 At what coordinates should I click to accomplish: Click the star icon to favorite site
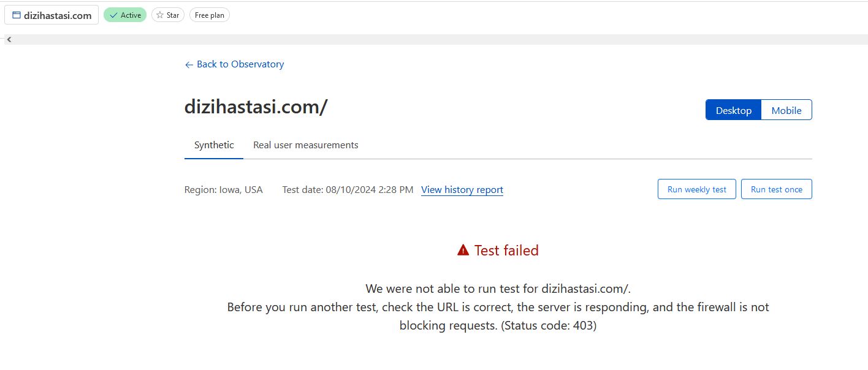coord(160,15)
